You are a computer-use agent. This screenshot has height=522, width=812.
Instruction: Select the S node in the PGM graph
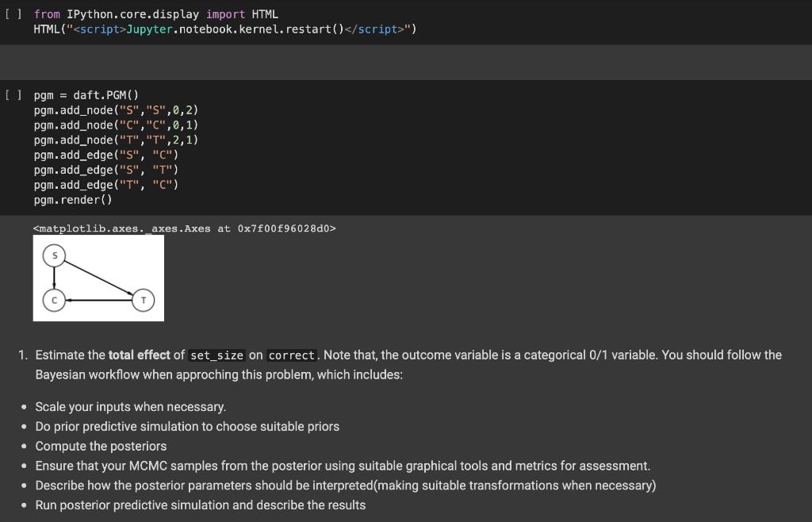(55, 255)
